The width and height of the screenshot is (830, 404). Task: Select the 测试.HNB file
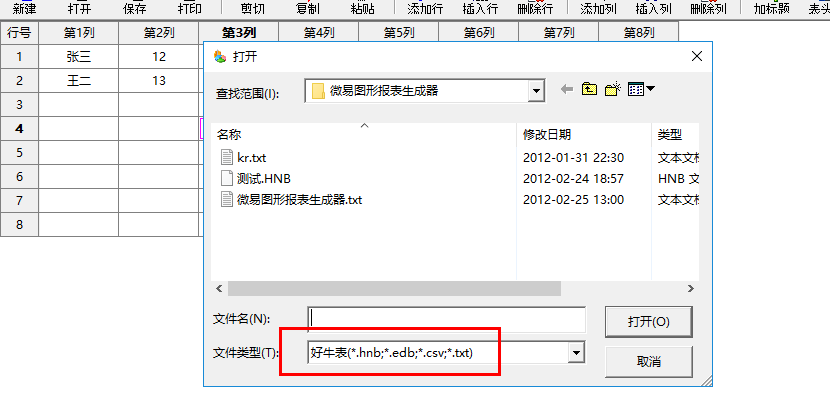256,178
